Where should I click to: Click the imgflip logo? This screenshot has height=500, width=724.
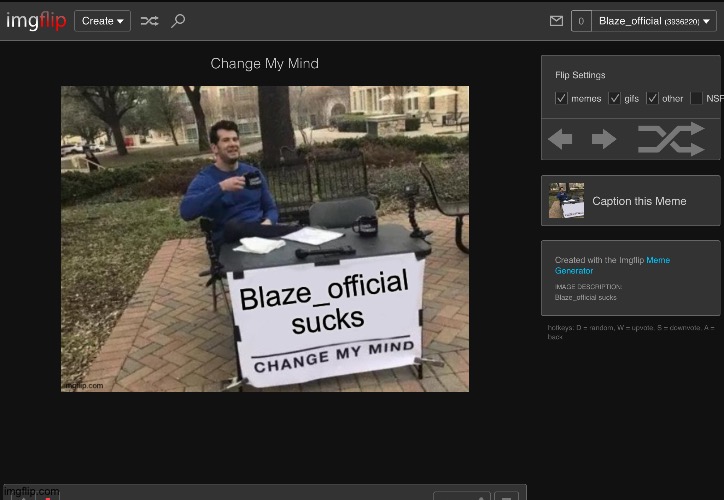[x=36, y=20]
